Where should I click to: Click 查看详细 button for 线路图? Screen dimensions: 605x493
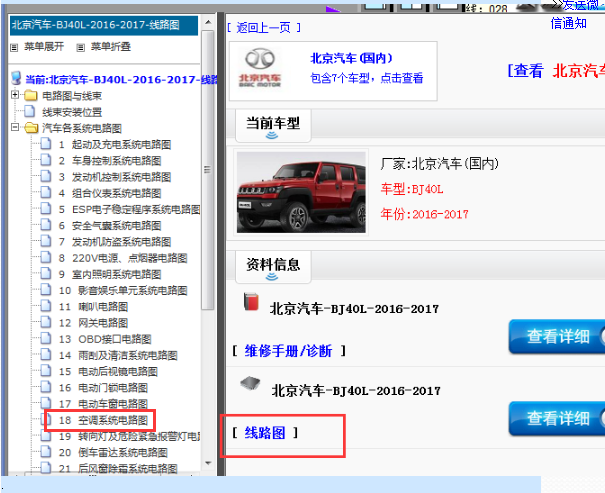(x=557, y=419)
